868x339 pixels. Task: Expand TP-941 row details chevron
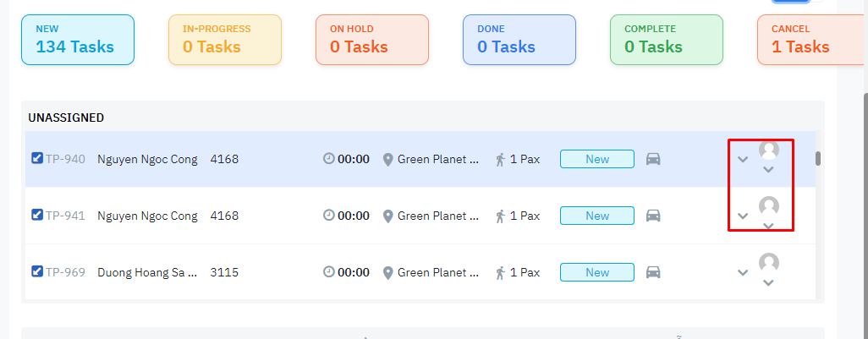click(x=743, y=216)
